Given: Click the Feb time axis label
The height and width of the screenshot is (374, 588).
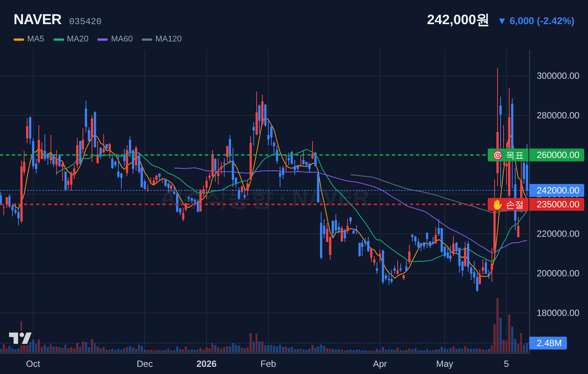Looking at the screenshot, I should click(268, 364).
